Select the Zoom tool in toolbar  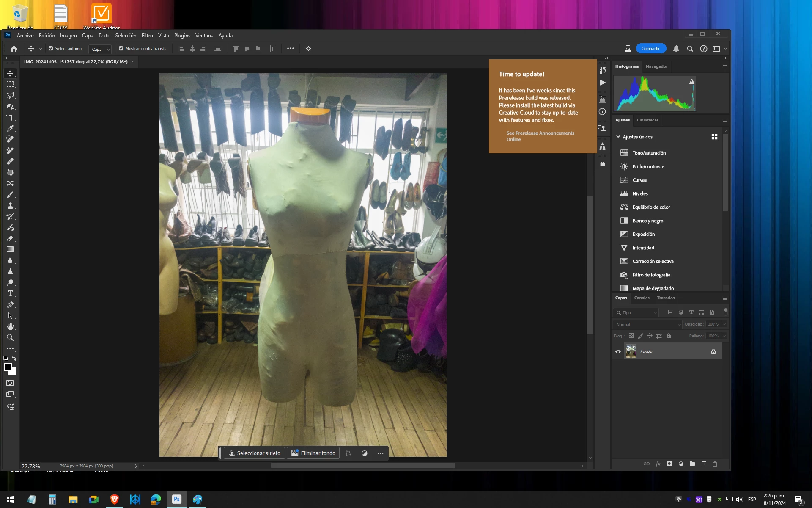(x=10, y=337)
